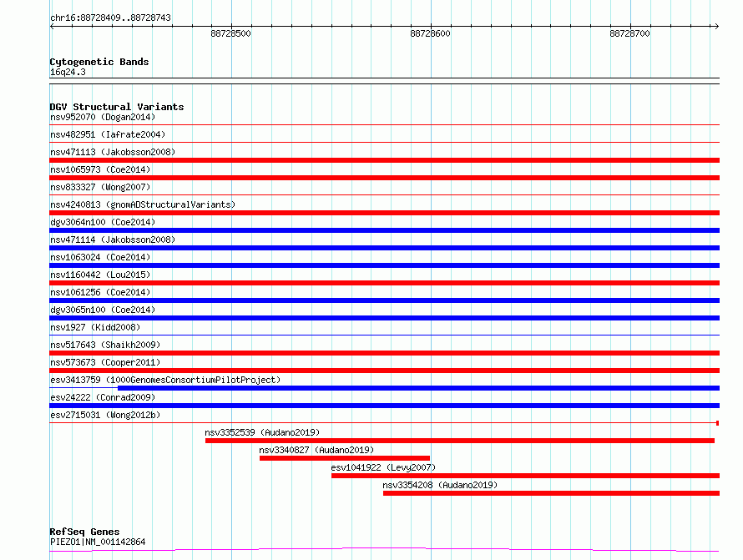Click the red bar of nsv517643
Image resolution: width=743 pixels, height=560 pixels.
click(384, 353)
